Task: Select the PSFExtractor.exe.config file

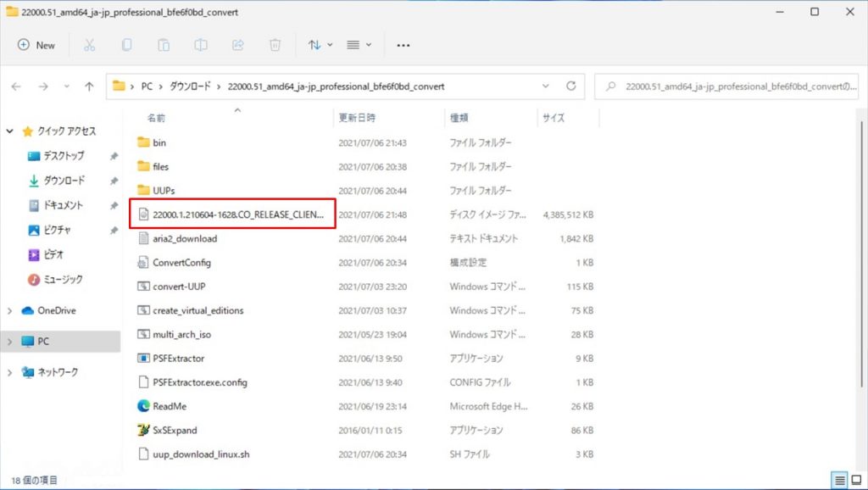Action: tap(200, 382)
